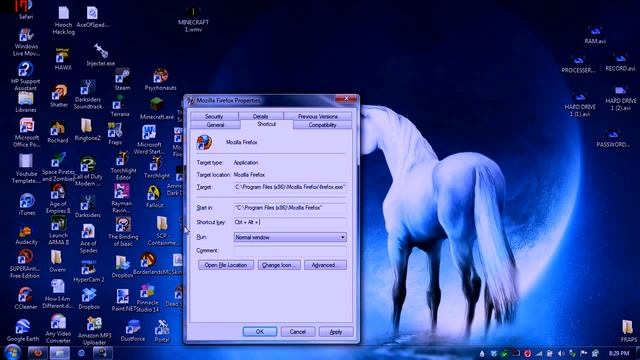This screenshot has width=640, height=360.
Task: Switch to the Details tab
Action: [260, 116]
